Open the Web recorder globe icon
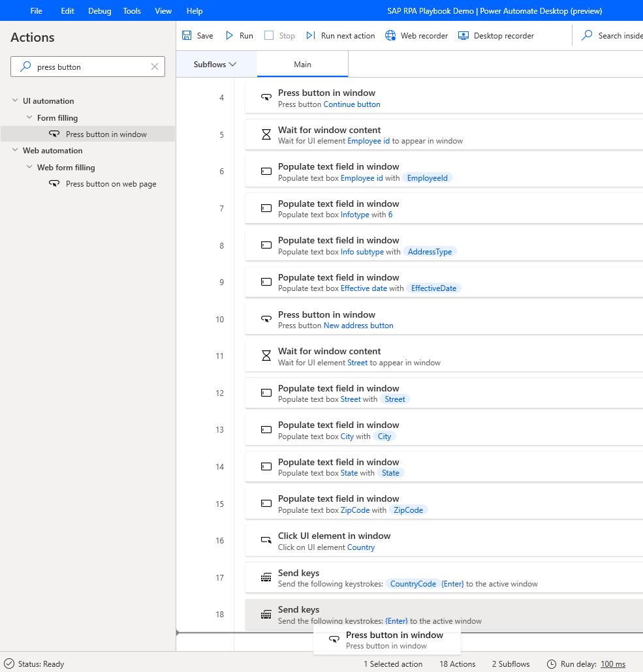The image size is (643, 672). point(390,36)
